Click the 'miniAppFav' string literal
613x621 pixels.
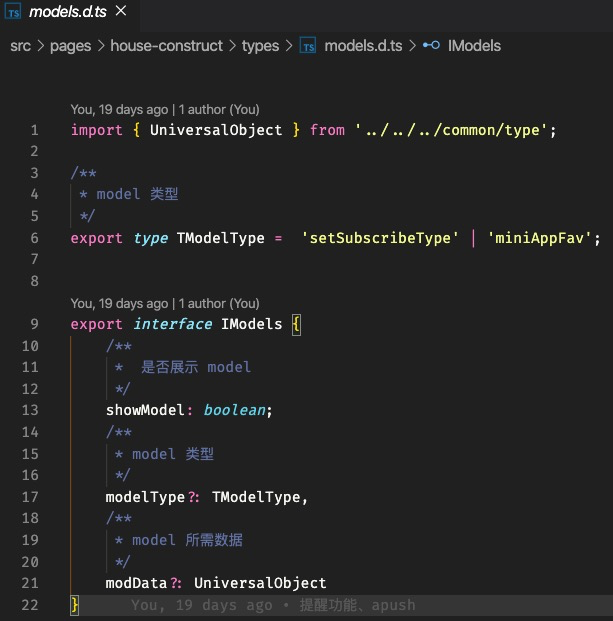pos(539,238)
